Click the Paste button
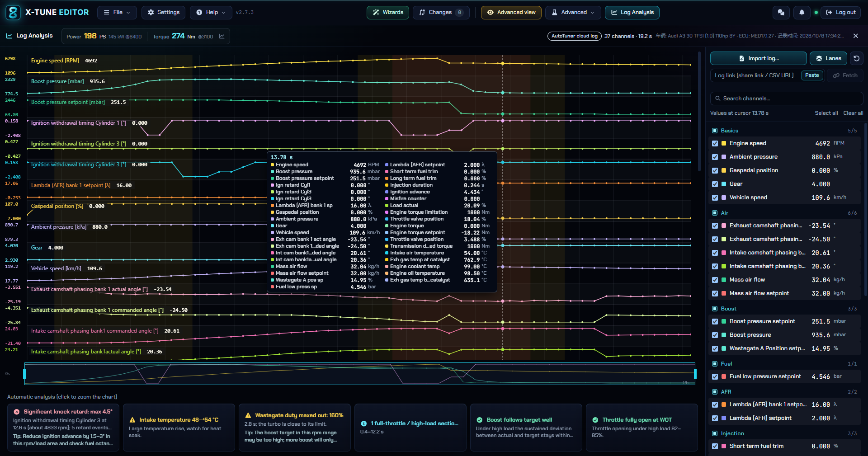Screen dimensions: 868x456 812,75
